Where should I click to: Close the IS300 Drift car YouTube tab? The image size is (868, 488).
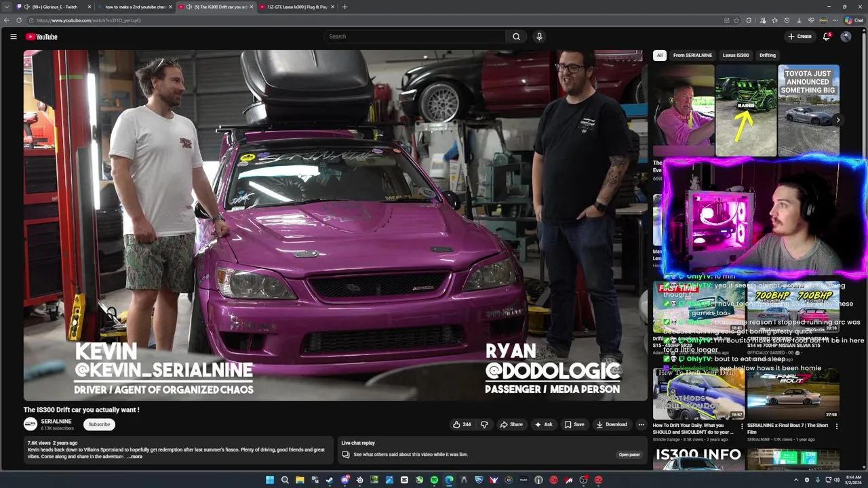[252, 7]
